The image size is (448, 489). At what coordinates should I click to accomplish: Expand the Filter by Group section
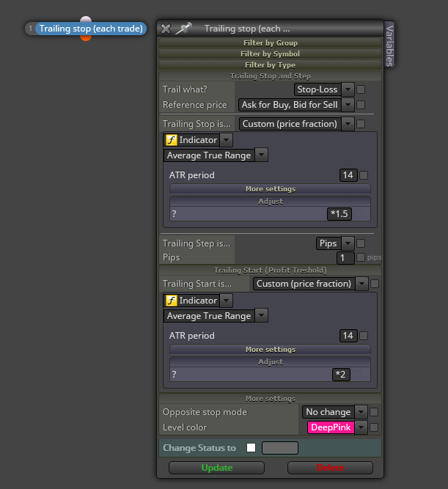(270, 43)
